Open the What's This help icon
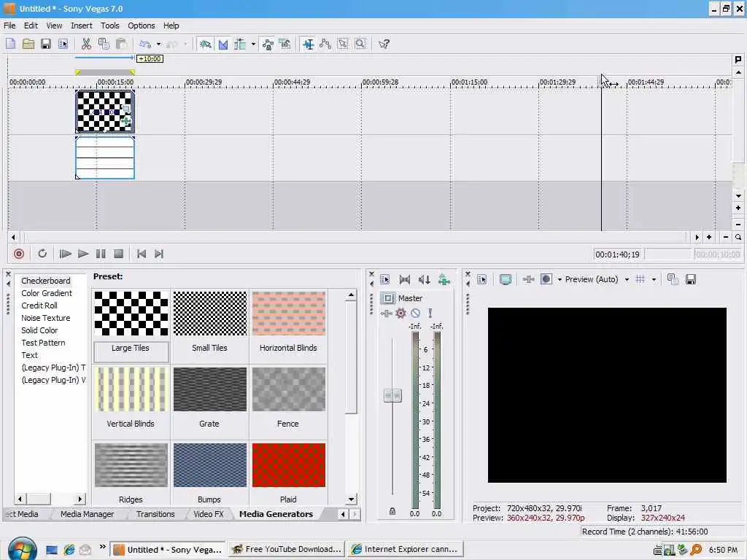Image resolution: width=747 pixels, height=560 pixels. [384, 44]
